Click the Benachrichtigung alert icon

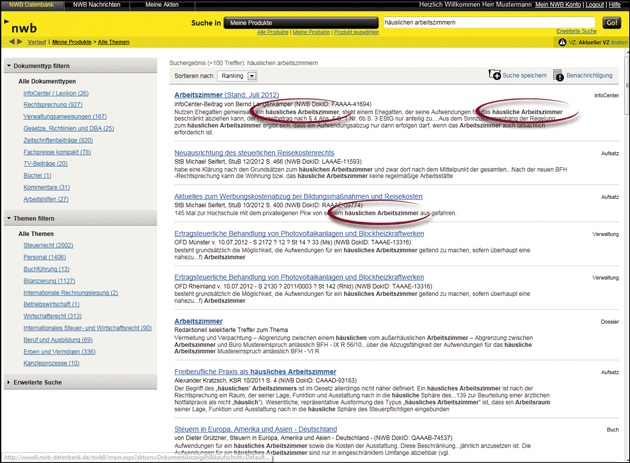click(558, 75)
